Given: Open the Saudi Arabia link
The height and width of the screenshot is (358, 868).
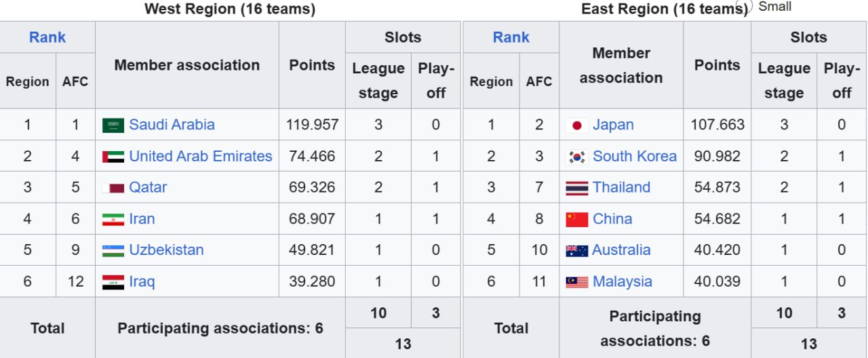Looking at the screenshot, I should (172, 125).
